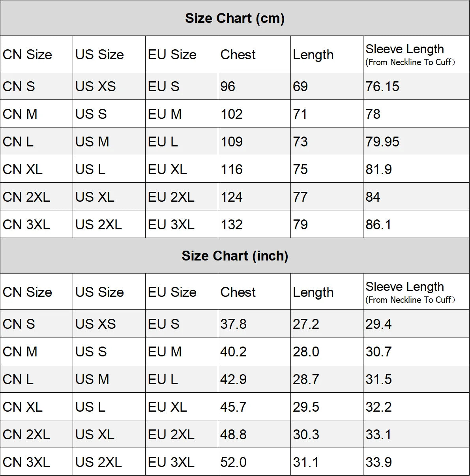Select the 29.4 sleeve length cell
470x476 pixels.
378,324
